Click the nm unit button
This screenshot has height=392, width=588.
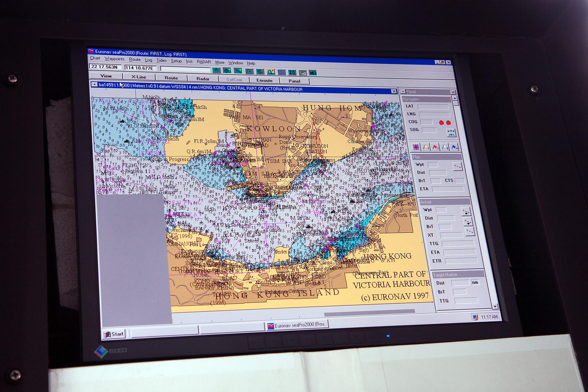(475, 283)
